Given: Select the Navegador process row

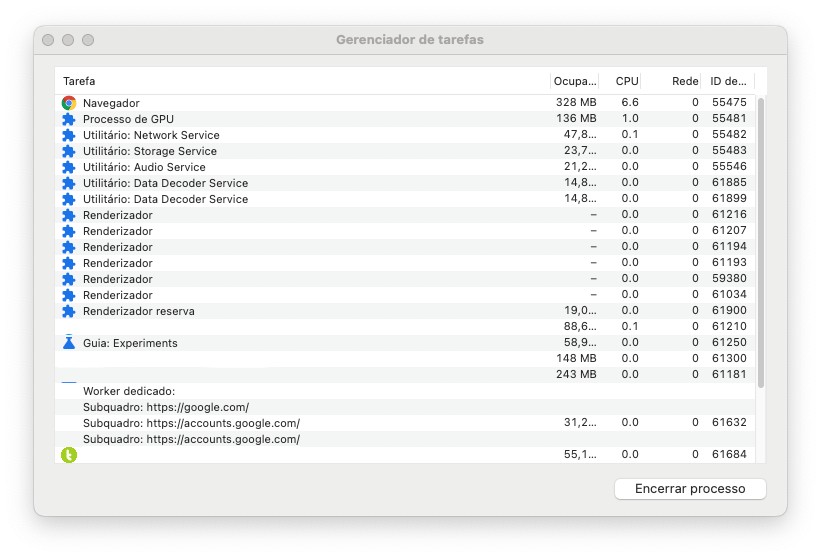Looking at the screenshot, I should [300, 103].
